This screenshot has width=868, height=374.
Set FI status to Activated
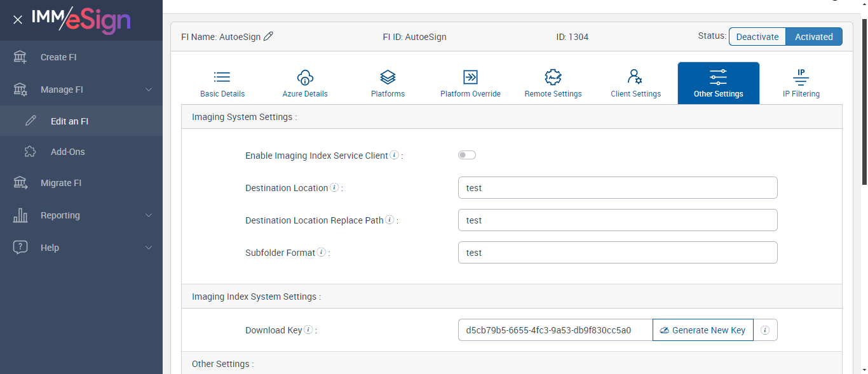[x=813, y=37]
